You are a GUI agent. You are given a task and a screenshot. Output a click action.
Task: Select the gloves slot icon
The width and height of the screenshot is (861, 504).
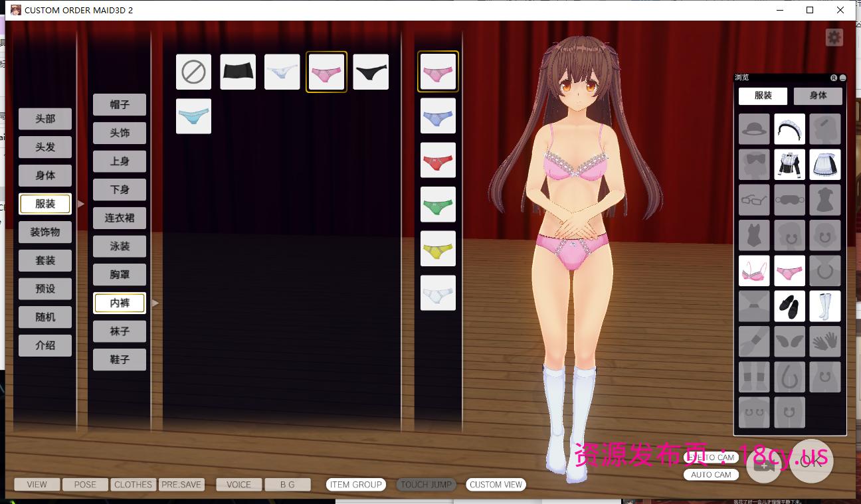tap(824, 341)
